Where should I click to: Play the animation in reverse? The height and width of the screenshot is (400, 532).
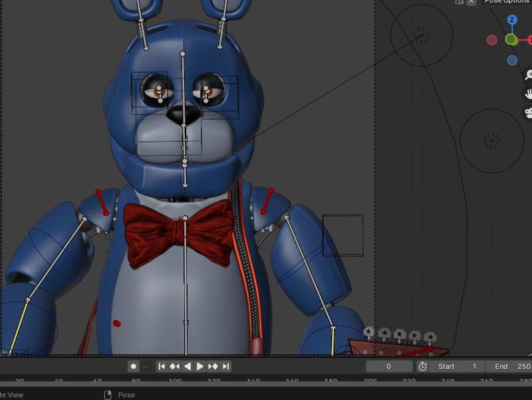tap(188, 365)
